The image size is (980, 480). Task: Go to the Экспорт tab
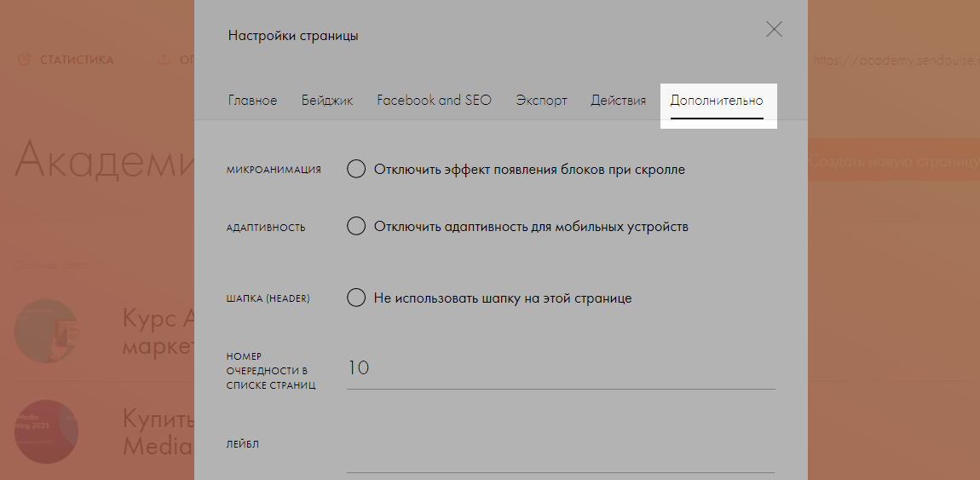click(541, 101)
